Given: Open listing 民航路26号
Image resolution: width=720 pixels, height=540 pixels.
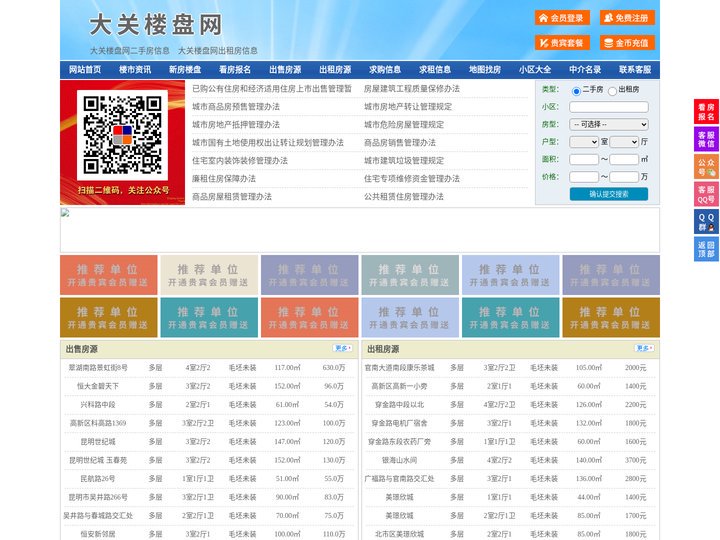Looking at the screenshot, I should [x=98, y=478].
